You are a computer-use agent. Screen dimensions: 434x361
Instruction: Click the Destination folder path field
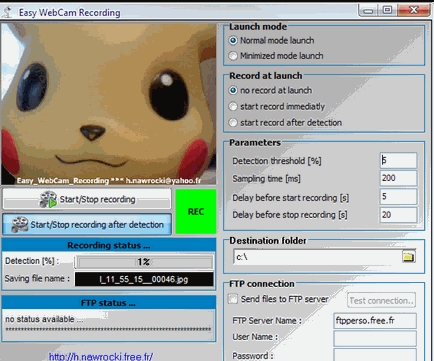(317, 257)
